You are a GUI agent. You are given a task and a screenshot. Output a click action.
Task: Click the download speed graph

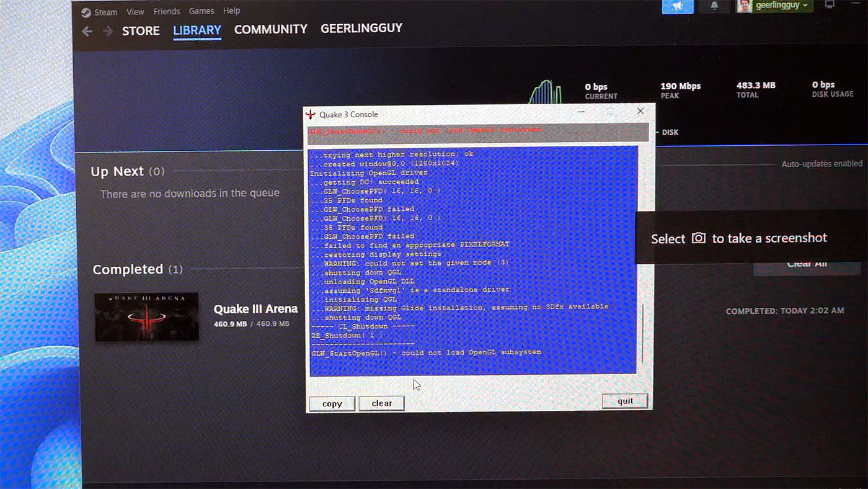click(x=544, y=92)
